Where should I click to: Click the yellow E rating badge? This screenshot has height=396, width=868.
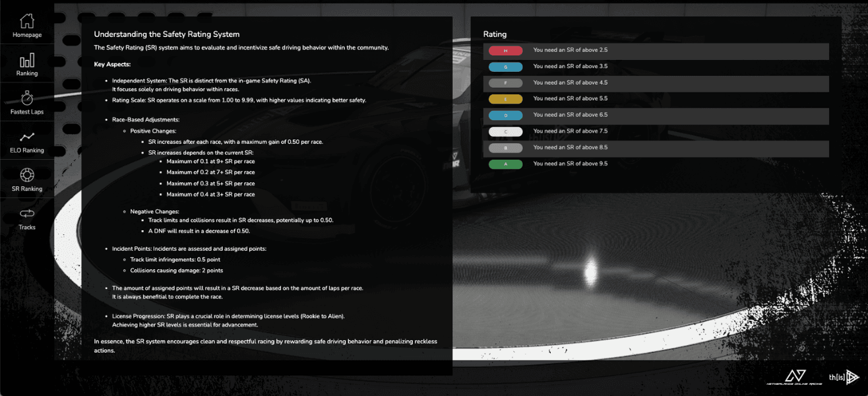click(505, 99)
